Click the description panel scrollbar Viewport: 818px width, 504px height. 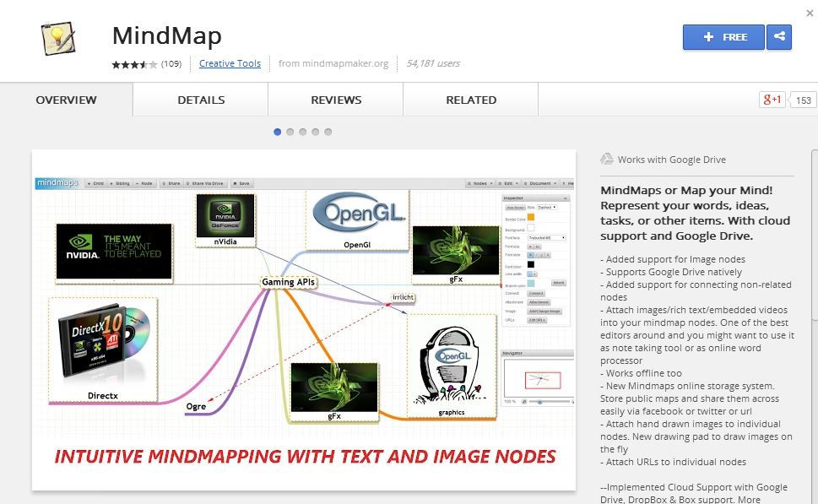[815, 235]
